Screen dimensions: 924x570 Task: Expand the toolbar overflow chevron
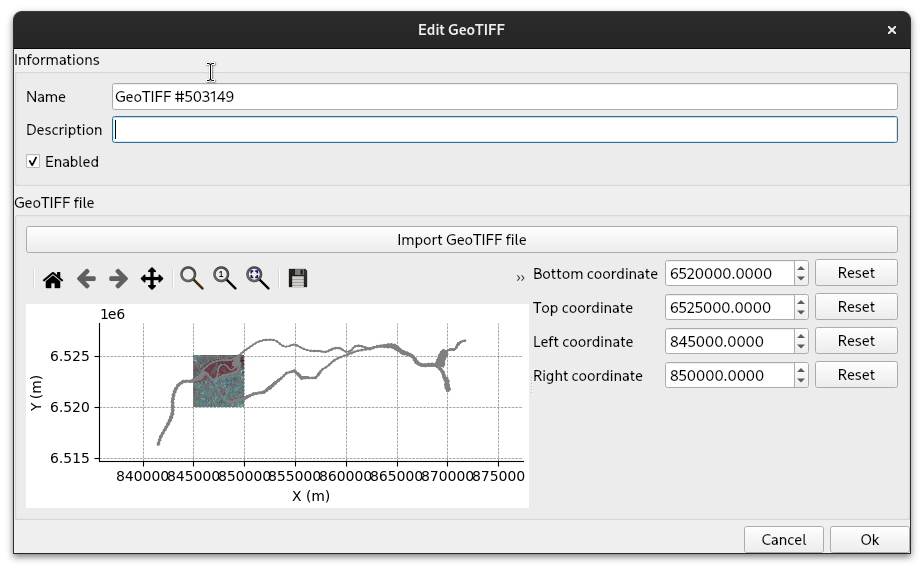pos(520,278)
